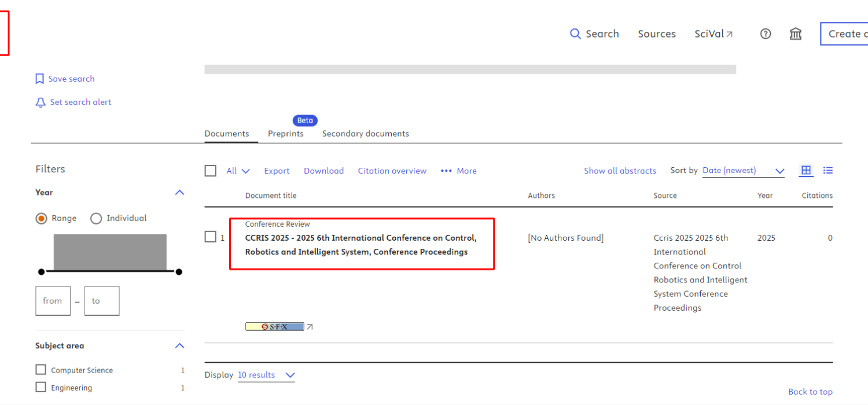Switch to the Preprints tab
Viewport: 868px width, 405px height.
(286, 134)
